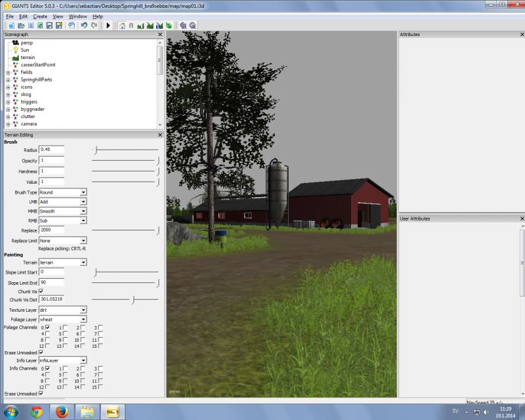Image resolution: width=525 pixels, height=420 pixels.
Task: Close the Terrain Editing panel
Action: coord(160,135)
